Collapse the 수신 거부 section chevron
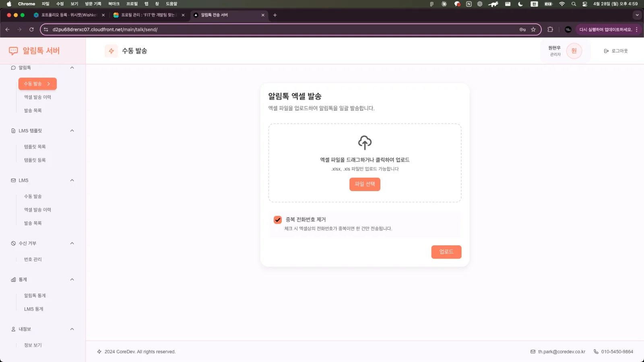The width and height of the screenshot is (644, 362). pos(72,243)
